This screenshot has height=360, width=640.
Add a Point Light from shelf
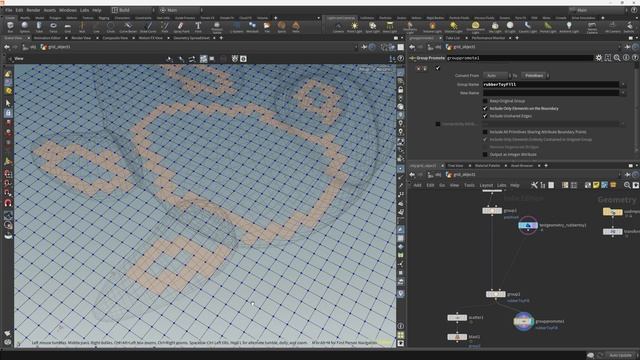point(354,27)
